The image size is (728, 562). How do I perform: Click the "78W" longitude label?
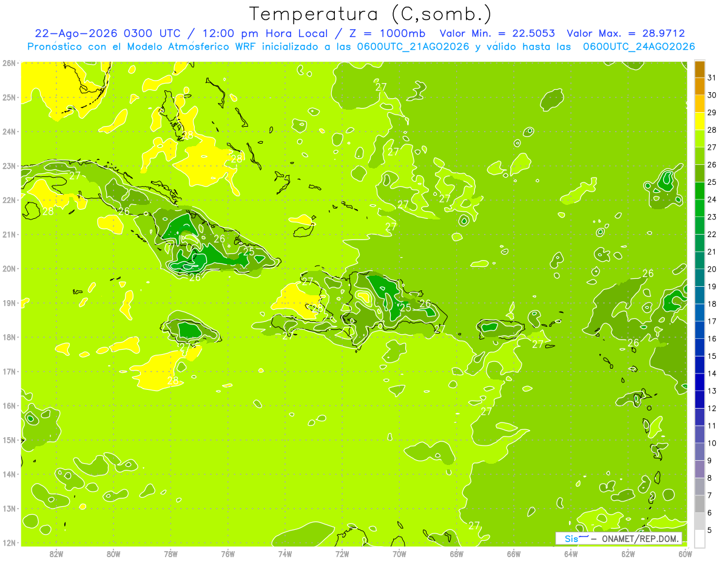[170, 554]
